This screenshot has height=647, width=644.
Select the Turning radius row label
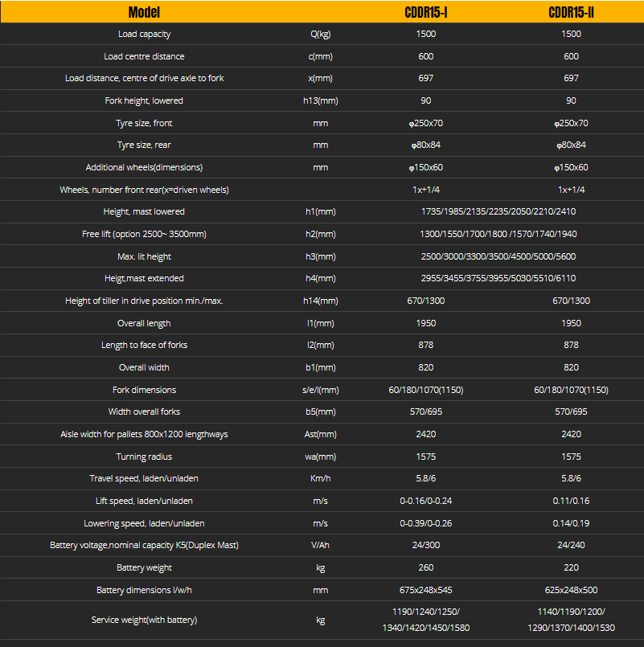coord(144,457)
